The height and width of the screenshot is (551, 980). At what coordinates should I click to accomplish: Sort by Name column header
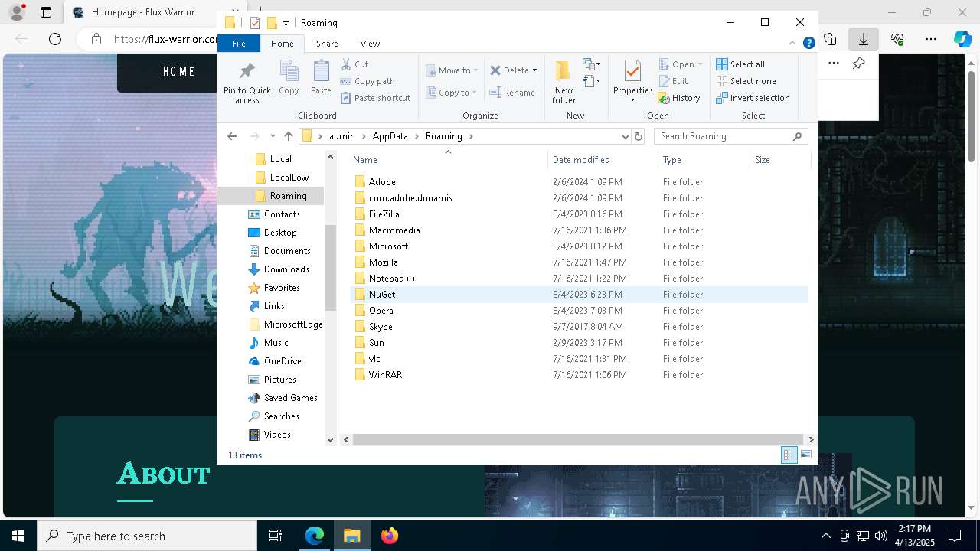(448, 160)
